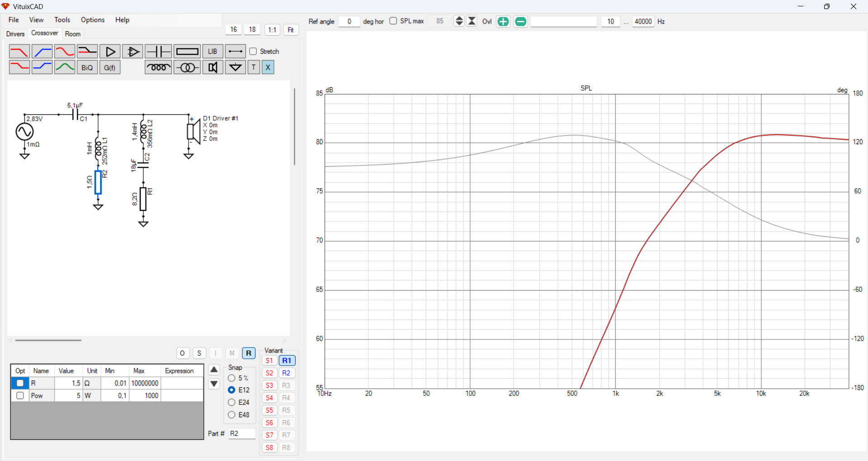The image size is (868, 461).
Task: Select the E24 snap radio button
Action: click(231, 402)
